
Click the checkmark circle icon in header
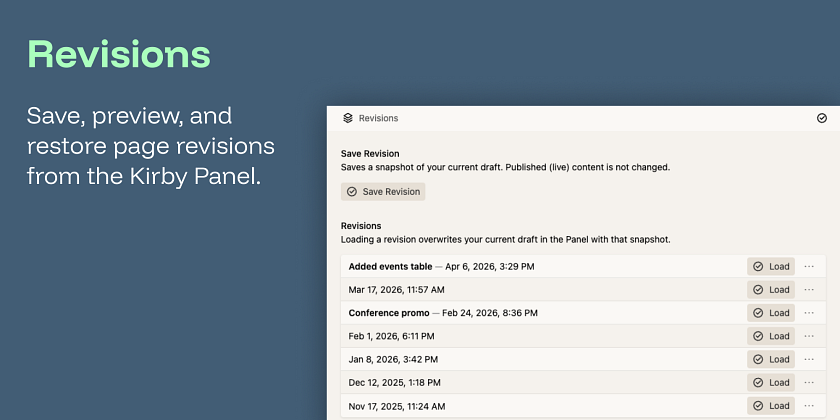822,118
